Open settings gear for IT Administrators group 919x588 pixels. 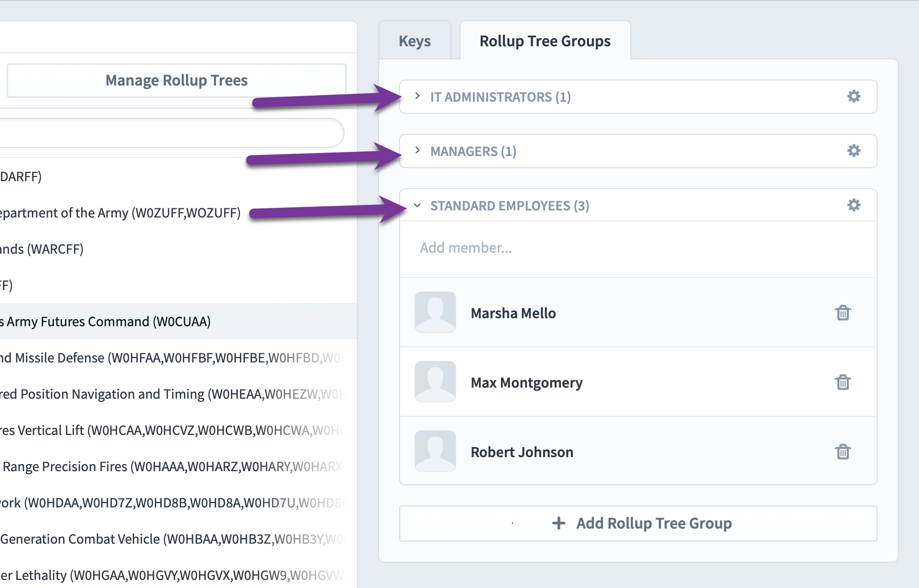click(854, 96)
